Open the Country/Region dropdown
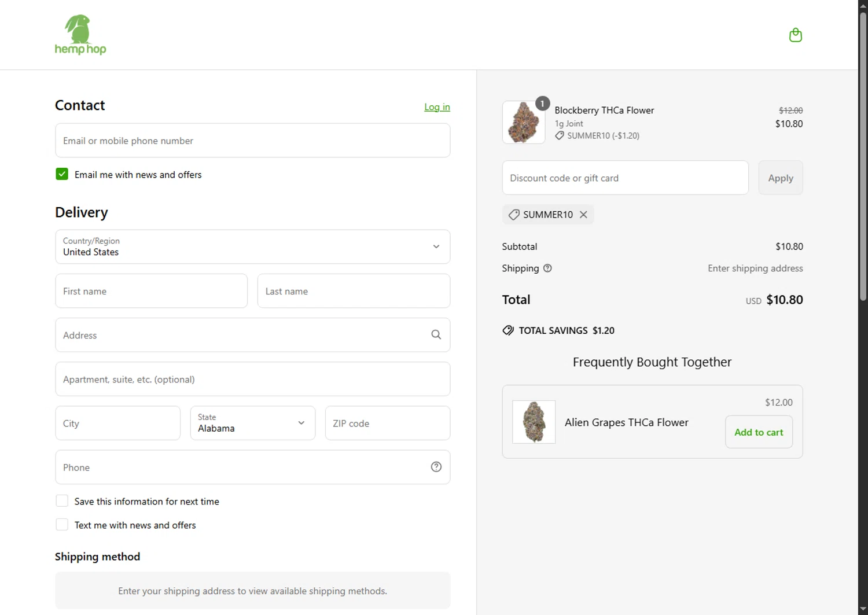 click(x=253, y=247)
